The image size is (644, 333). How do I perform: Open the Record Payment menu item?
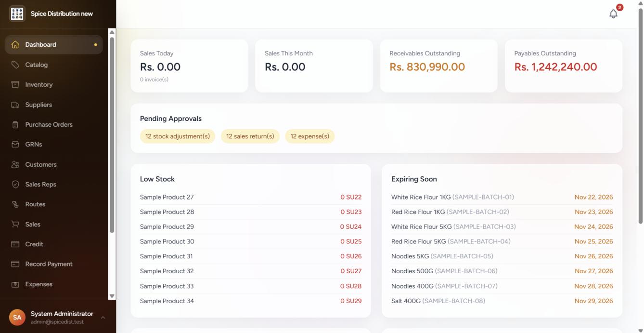coord(54,264)
